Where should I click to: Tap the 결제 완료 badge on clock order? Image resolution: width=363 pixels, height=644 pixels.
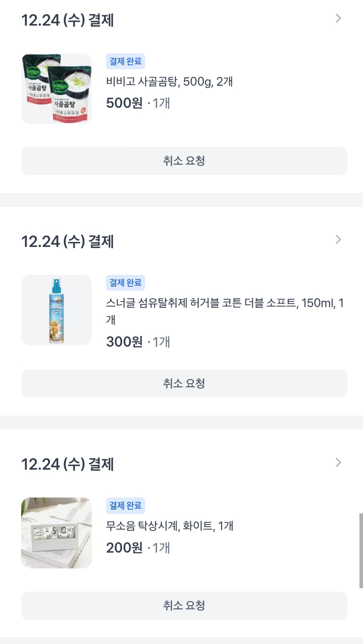click(125, 506)
